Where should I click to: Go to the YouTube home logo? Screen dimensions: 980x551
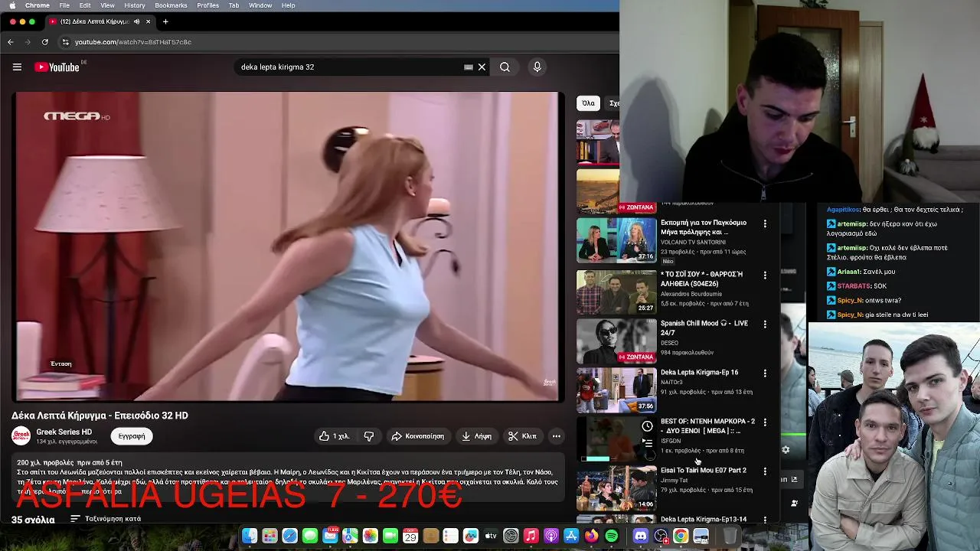point(57,67)
